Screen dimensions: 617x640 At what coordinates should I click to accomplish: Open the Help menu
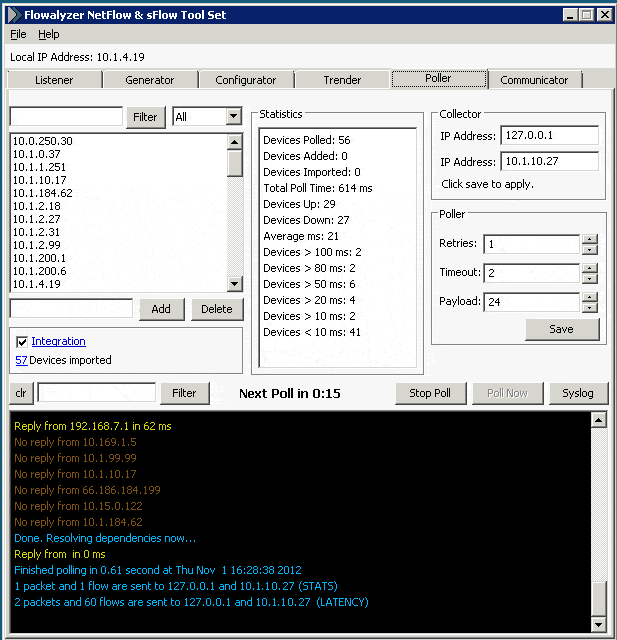pyautogui.click(x=49, y=34)
